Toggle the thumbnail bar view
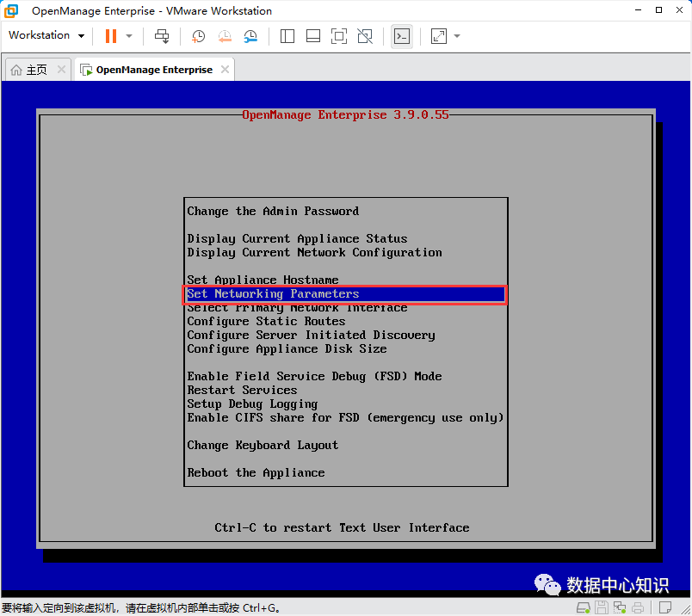Viewport: 692px width, 616px height. pyautogui.click(x=313, y=36)
